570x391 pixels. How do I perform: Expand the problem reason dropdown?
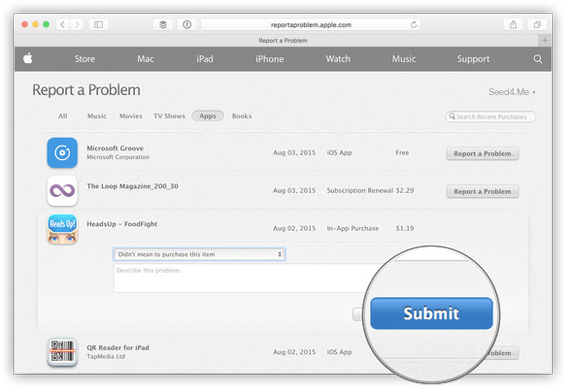[x=199, y=254]
